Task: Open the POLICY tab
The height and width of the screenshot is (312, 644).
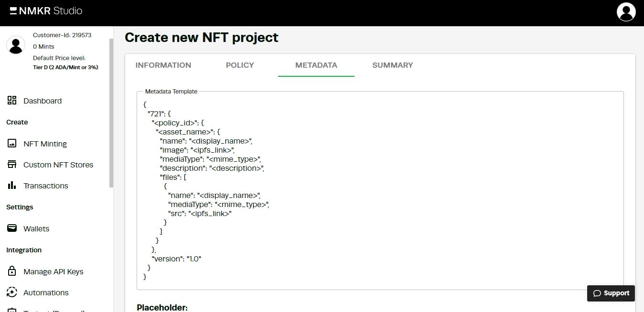Action: coord(239,65)
